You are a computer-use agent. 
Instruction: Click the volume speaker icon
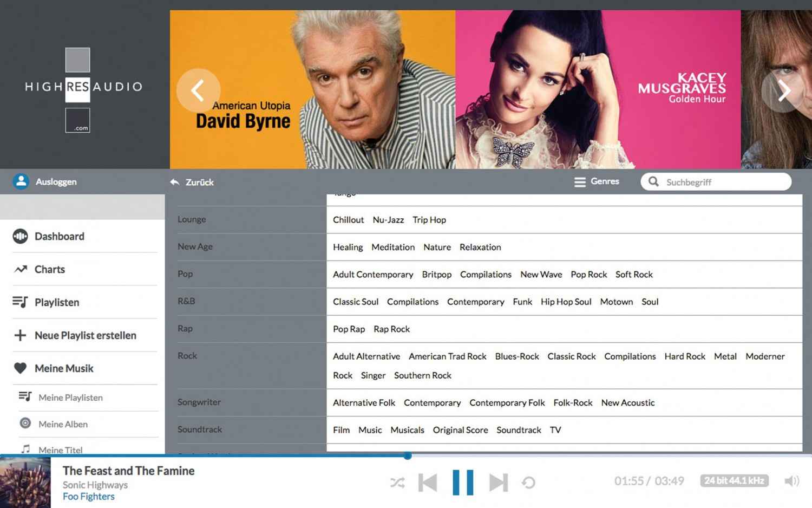click(791, 481)
